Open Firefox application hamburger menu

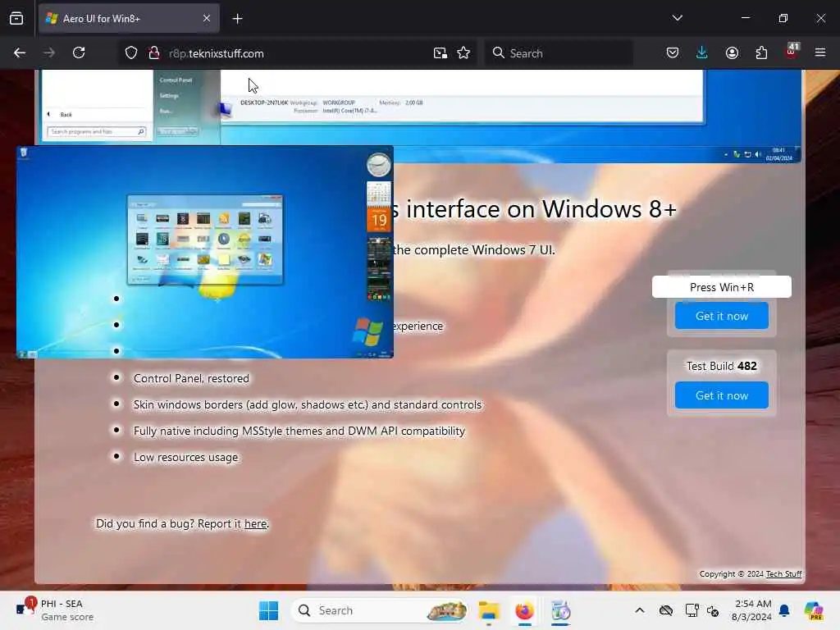[820, 52]
